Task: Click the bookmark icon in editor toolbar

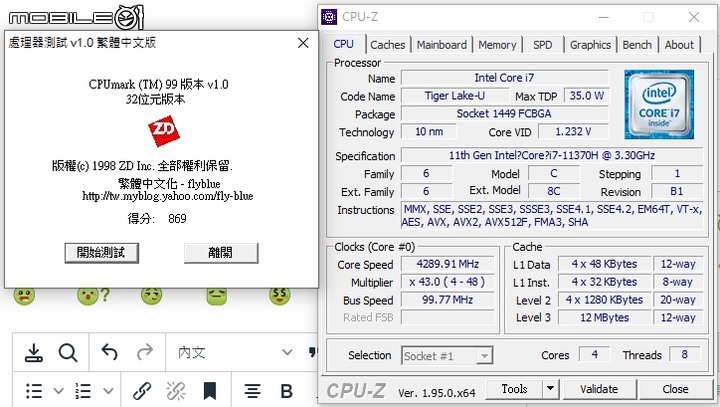Action: click(x=210, y=391)
